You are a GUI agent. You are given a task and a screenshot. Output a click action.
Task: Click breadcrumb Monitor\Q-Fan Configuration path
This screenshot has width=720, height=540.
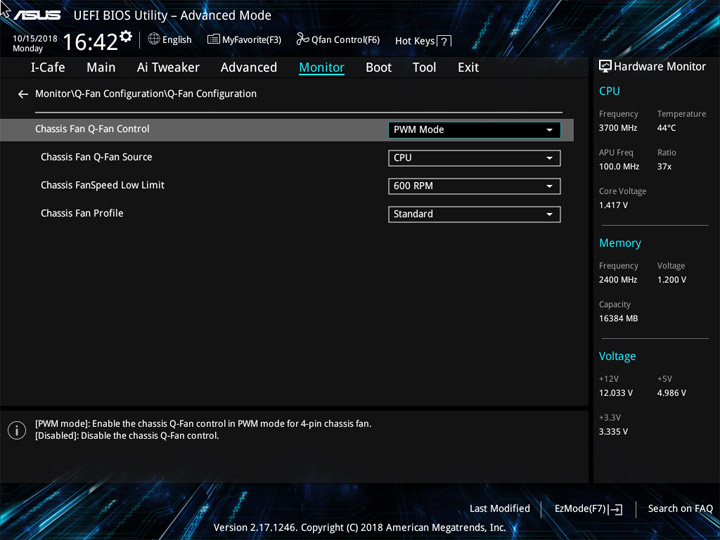(x=146, y=94)
